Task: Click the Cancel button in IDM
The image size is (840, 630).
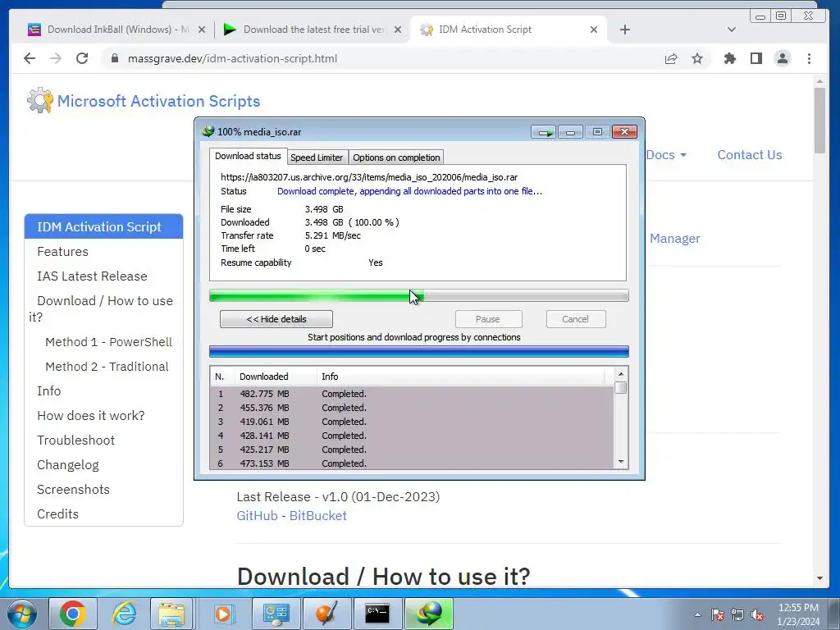Action: [575, 319]
